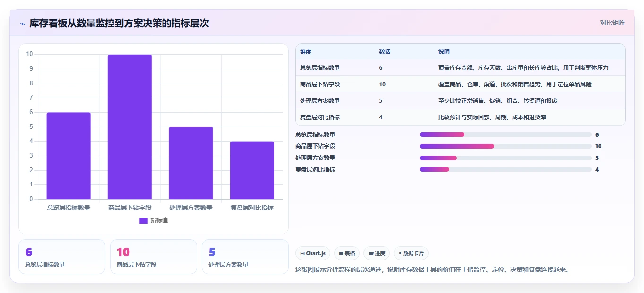Click the x-axis label 总览层指标数量
The height and width of the screenshot is (293, 644).
click(69, 208)
